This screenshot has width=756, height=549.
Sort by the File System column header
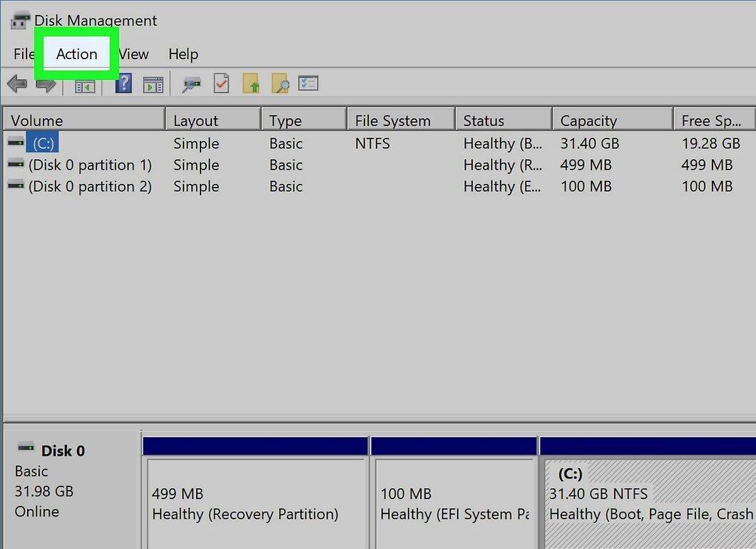(x=401, y=120)
